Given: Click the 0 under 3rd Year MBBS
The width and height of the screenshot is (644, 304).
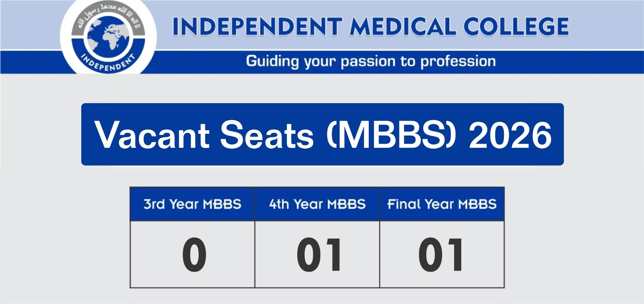Looking at the screenshot, I should click(194, 254).
